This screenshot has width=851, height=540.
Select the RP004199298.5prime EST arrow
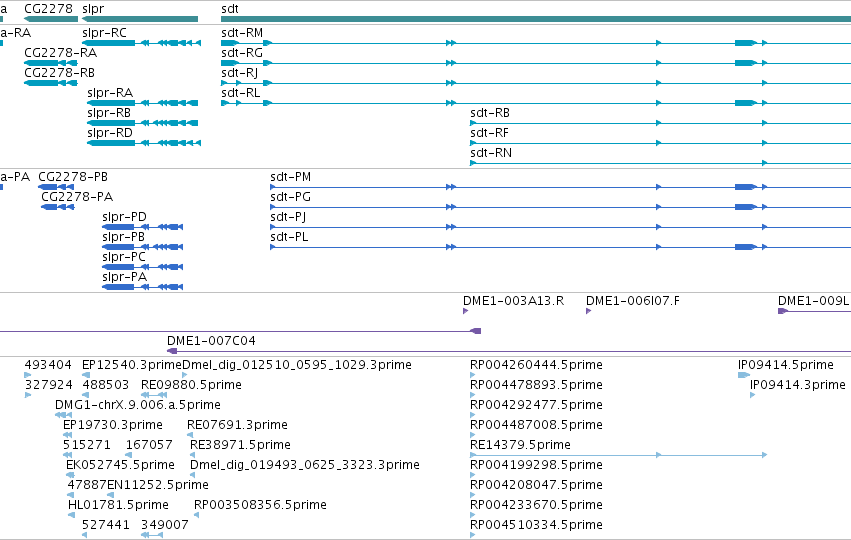(472, 475)
